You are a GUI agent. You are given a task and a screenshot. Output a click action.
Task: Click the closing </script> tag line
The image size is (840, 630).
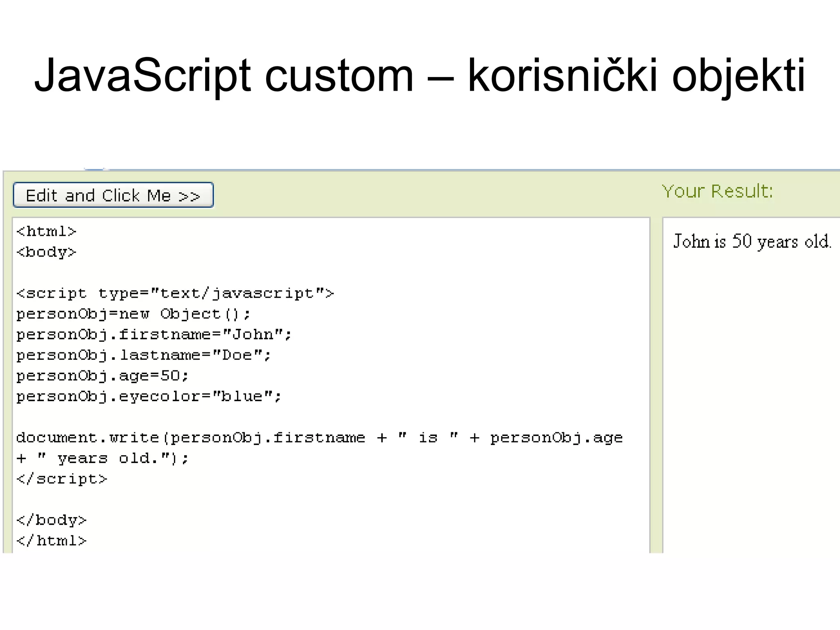point(62,479)
